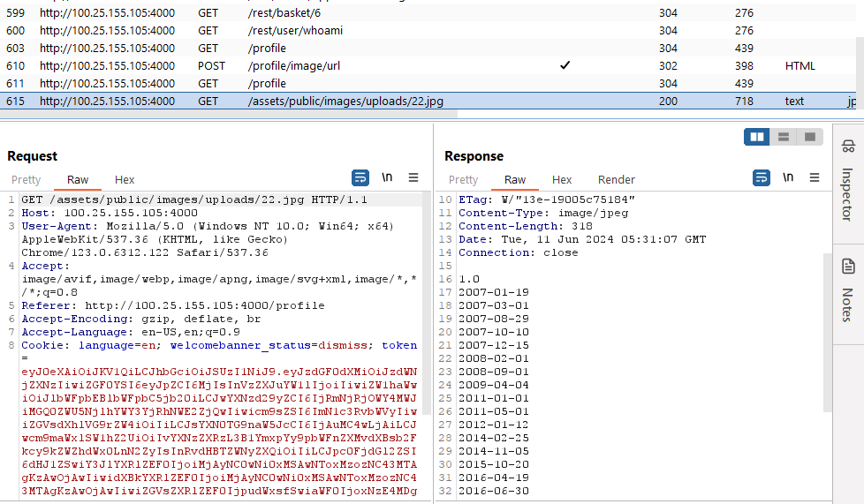Switch to side-by-side request/response layout
Viewport: 864px width, 504px height.
point(757,137)
